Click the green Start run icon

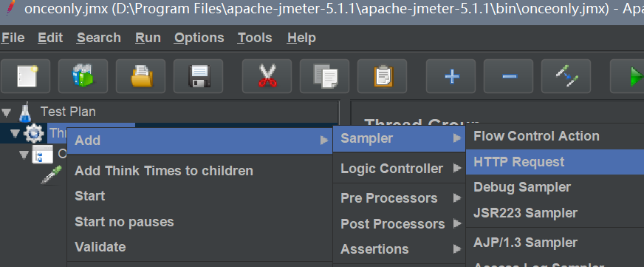pyautogui.click(x=628, y=76)
